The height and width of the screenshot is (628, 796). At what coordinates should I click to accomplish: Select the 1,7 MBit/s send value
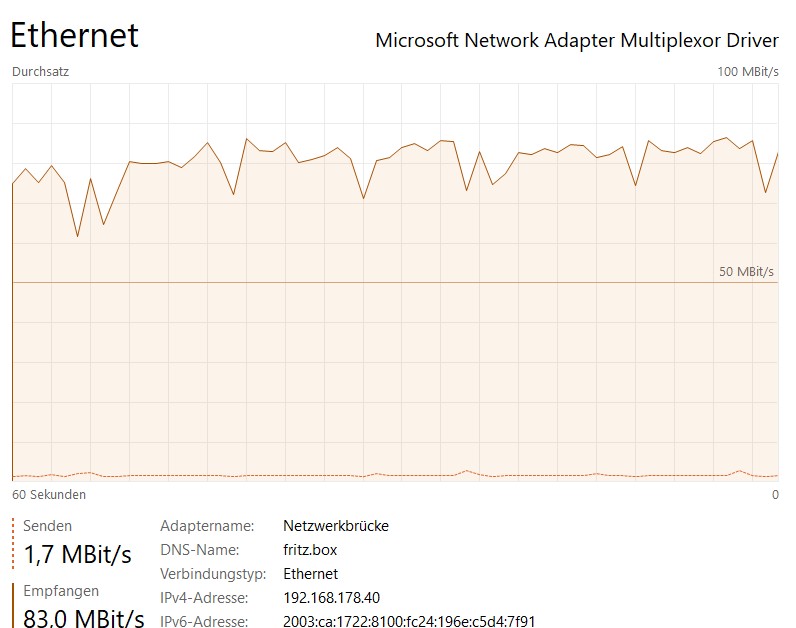click(x=78, y=554)
